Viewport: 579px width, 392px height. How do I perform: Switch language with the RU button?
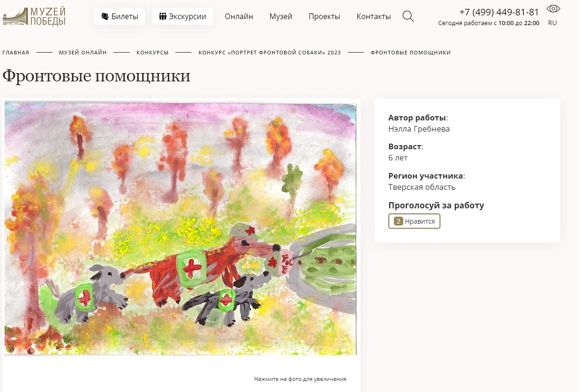click(x=552, y=23)
